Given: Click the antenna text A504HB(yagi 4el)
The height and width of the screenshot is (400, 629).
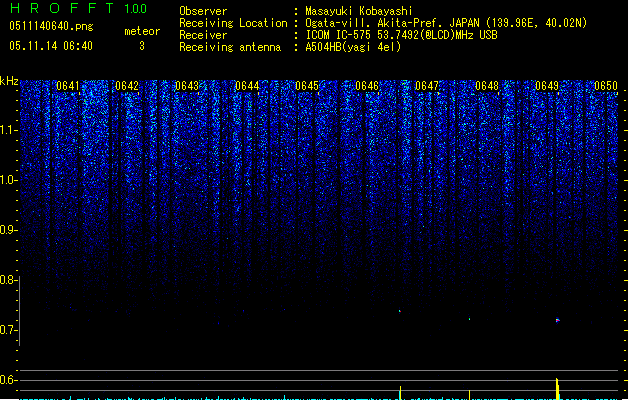Looking at the screenshot, I should (x=353, y=47).
